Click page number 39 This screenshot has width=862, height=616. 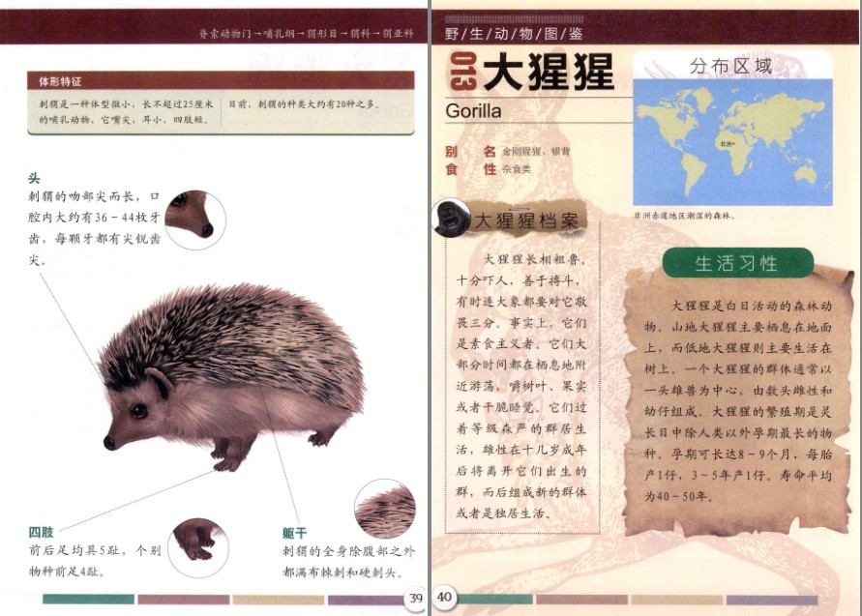[x=416, y=598]
